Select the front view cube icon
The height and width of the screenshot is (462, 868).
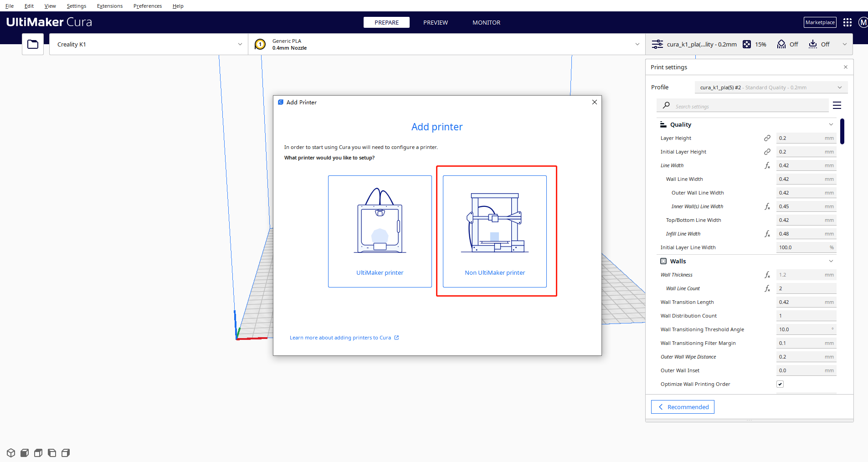[x=25, y=453]
